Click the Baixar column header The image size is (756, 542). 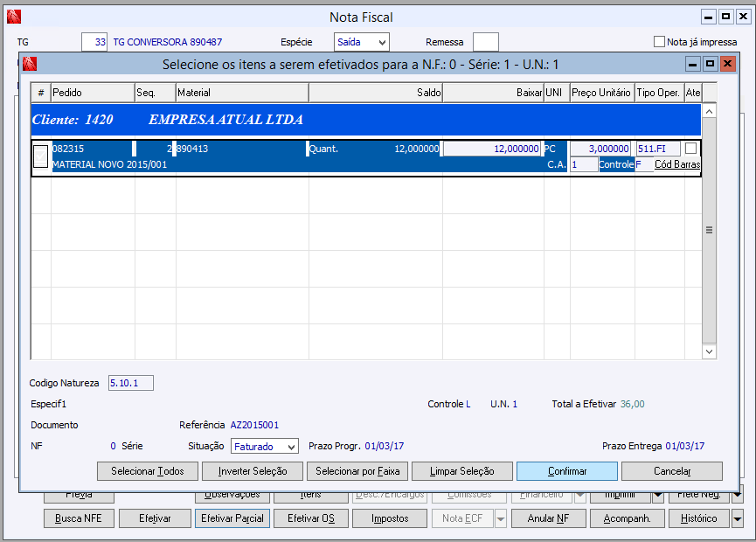[493, 93]
